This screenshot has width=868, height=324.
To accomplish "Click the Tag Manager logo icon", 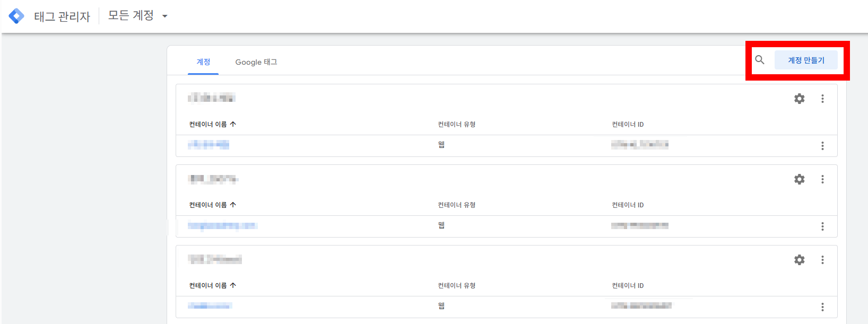I will pos(16,16).
